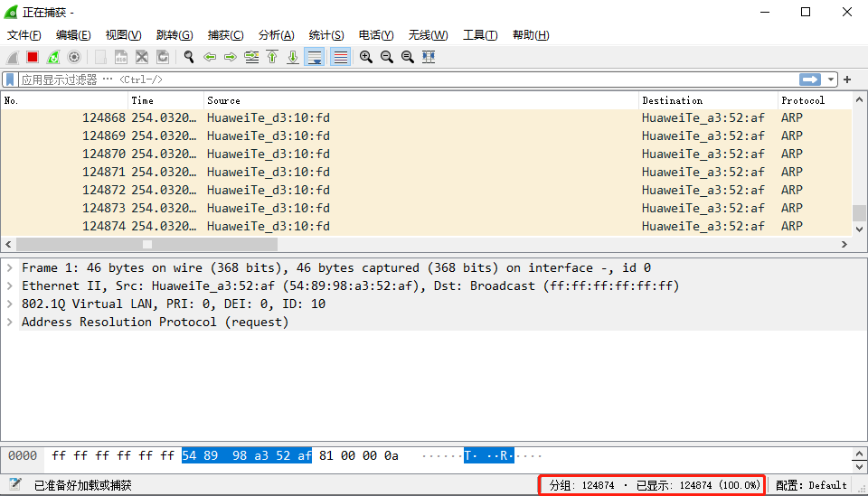The image size is (868, 496).
Task: Sort by Destination column header
Action: click(x=708, y=100)
